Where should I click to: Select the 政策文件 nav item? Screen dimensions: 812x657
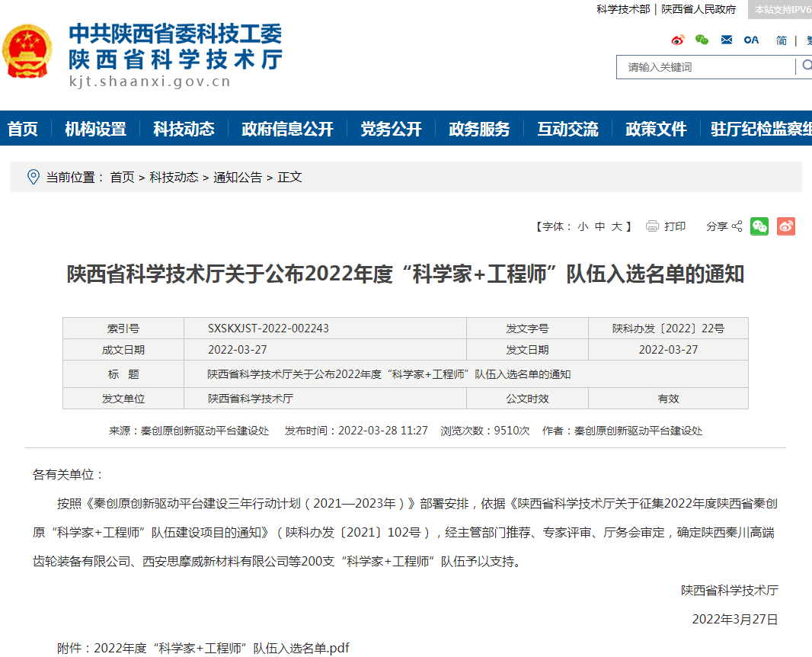pyautogui.click(x=656, y=129)
